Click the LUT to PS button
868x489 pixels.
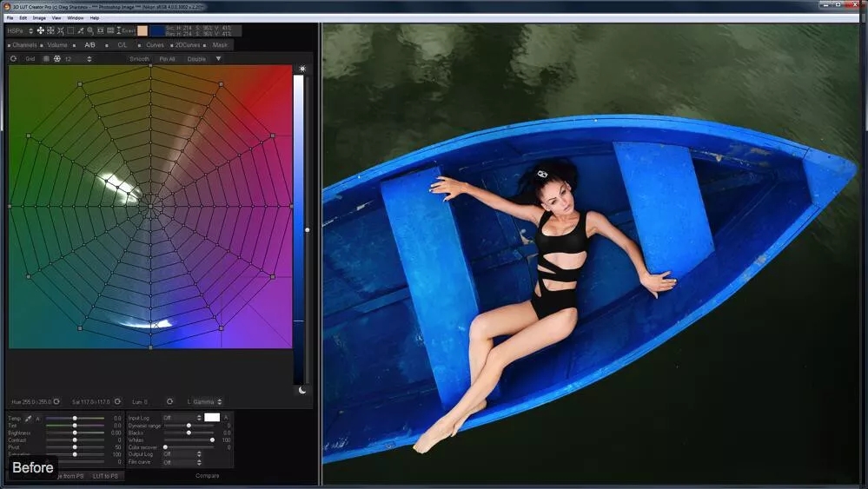[105, 476]
